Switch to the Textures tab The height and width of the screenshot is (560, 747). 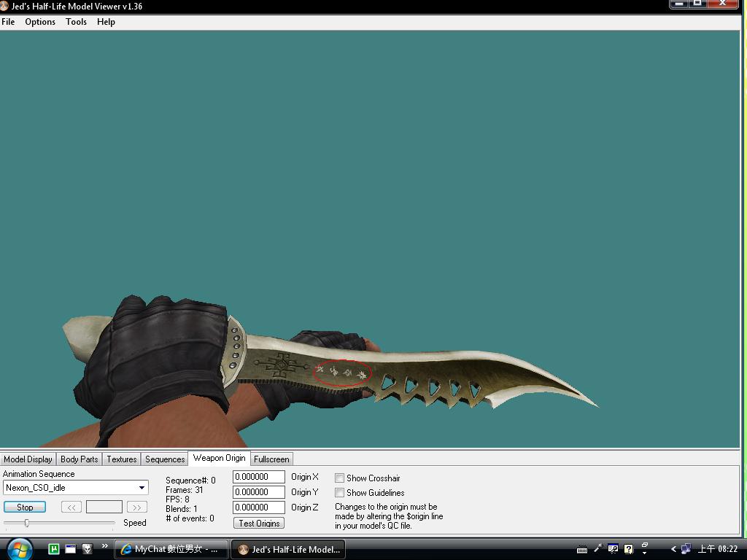coord(122,459)
